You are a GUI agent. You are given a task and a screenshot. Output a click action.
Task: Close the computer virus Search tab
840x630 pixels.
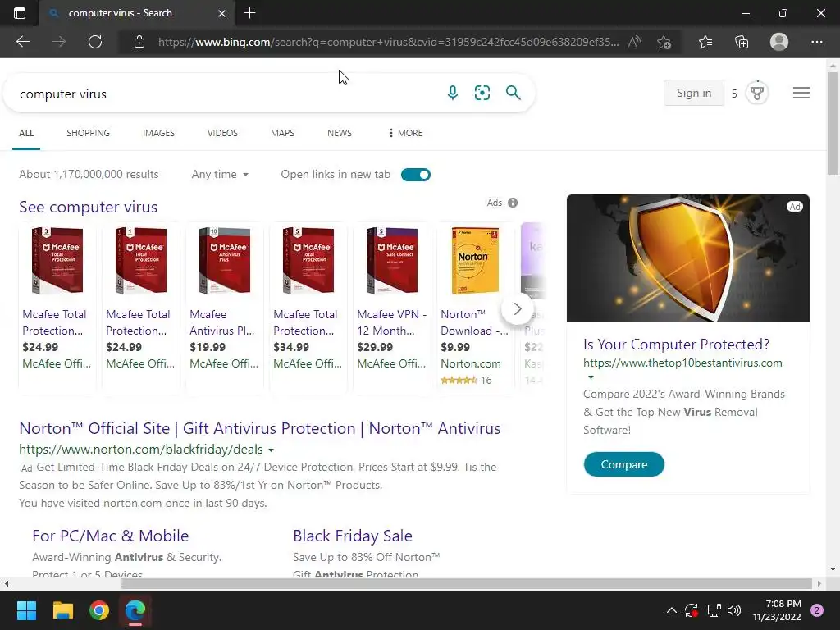tap(221, 13)
